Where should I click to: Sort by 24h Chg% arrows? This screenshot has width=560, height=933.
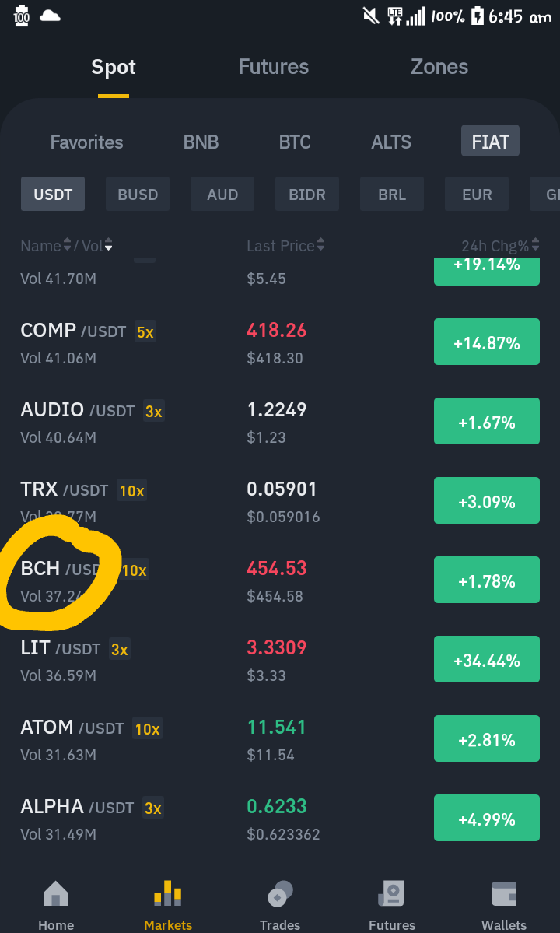[x=536, y=244]
